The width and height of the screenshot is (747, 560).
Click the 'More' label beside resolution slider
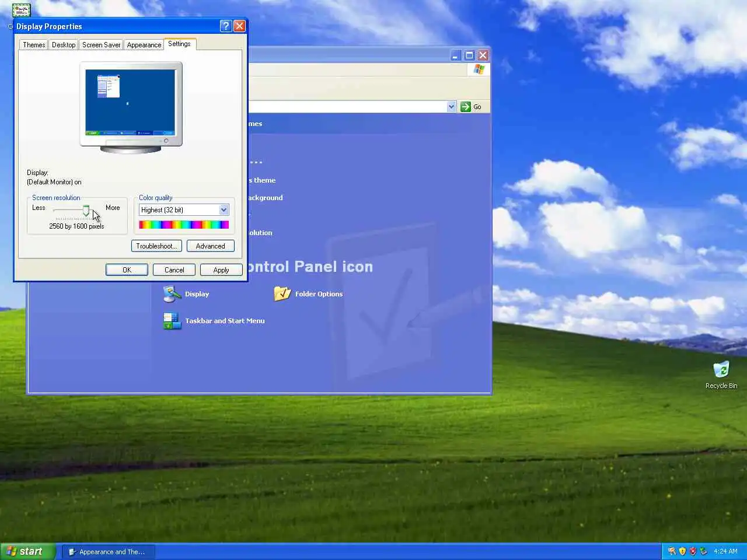(x=113, y=208)
